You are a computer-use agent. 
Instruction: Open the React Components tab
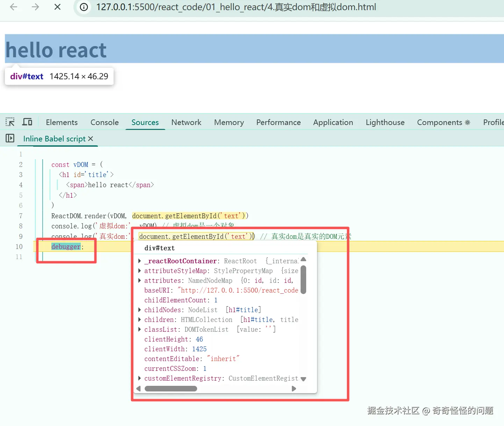(x=444, y=122)
